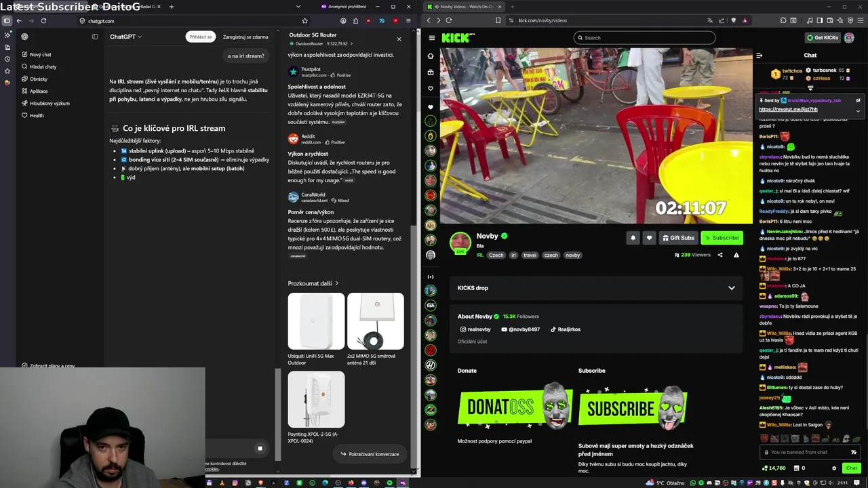Stop ChatGPT response generation
Viewport: 868px width, 488px height.
tap(260, 448)
